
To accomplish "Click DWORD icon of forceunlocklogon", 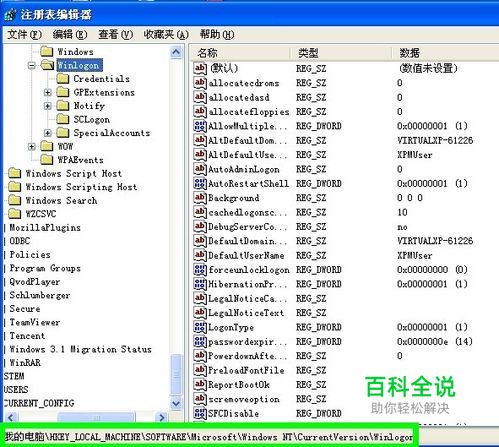I will pos(200,270).
